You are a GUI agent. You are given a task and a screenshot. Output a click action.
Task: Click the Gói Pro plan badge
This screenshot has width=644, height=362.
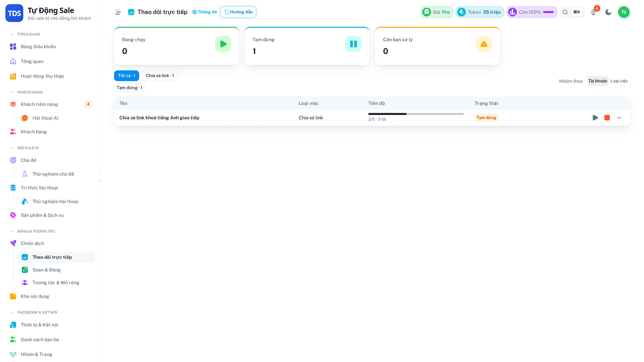tap(437, 12)
